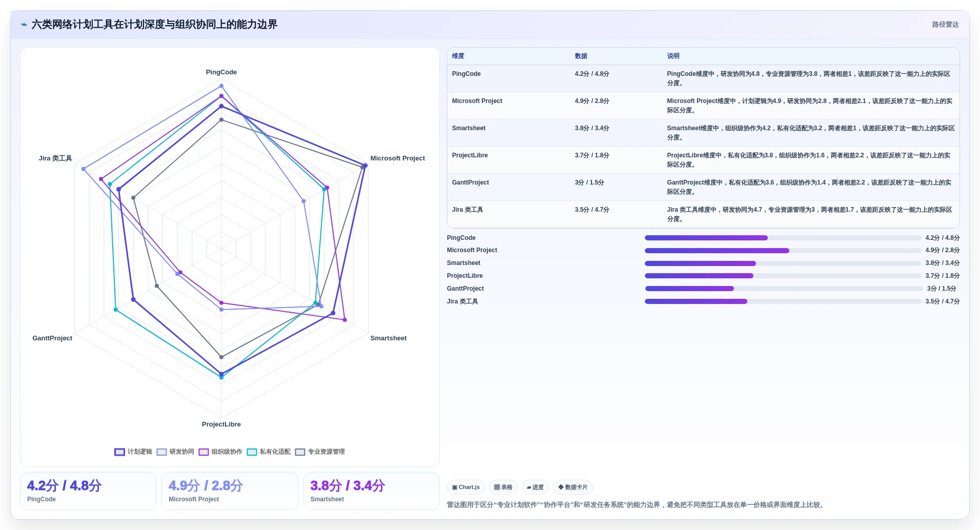
Task: Click the 表格 chip
Action: [503, 487]
